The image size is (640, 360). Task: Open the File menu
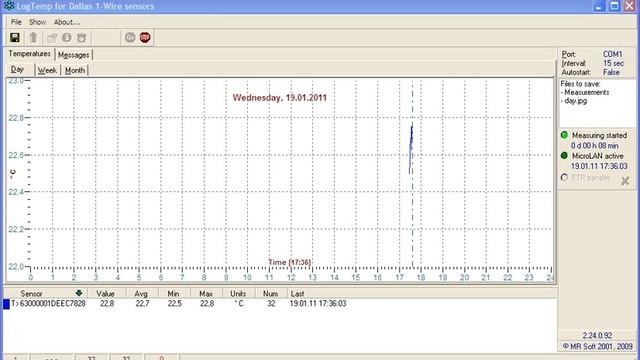tap(16, 22)
